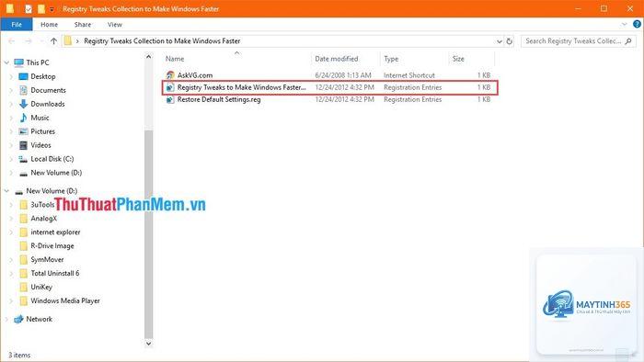This screenshot has width=644, height=362.
Task: Expand the ribbon using the chevron
Action: (625, 24)
